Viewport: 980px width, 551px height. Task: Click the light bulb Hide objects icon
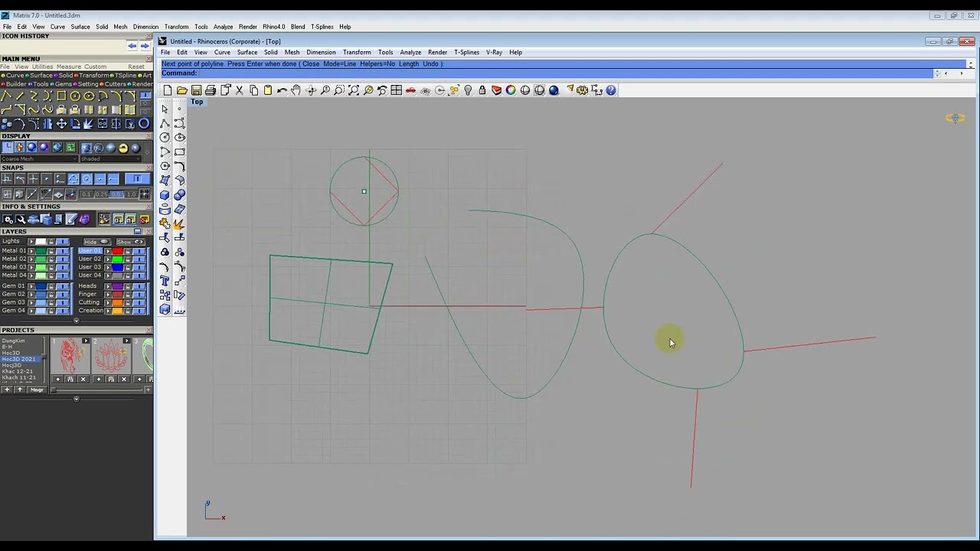coord(468,90)
